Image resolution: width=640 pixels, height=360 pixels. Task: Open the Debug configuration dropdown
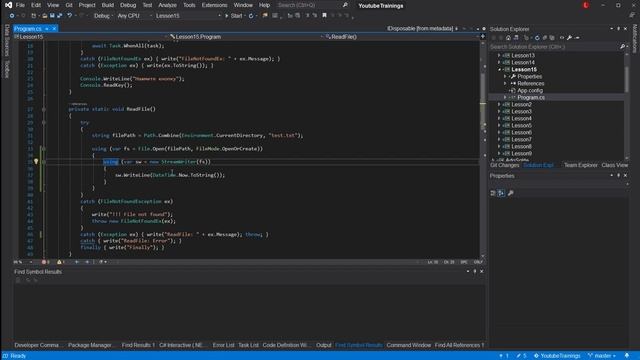pos(103,16)
